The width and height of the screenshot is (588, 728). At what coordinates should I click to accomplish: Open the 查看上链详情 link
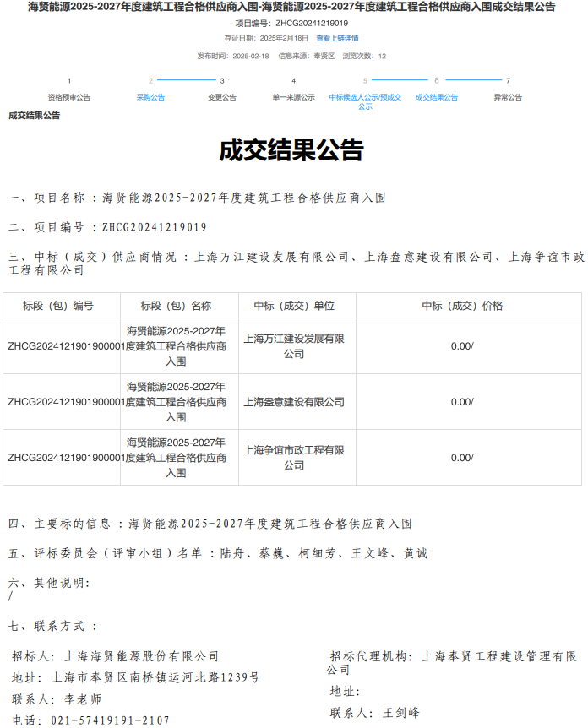pos(337,38)
